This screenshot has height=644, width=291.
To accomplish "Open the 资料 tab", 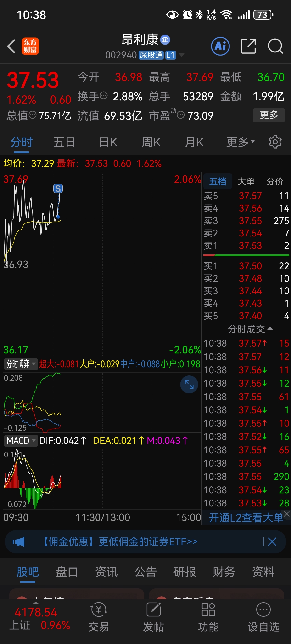I will tap(263, 572).
